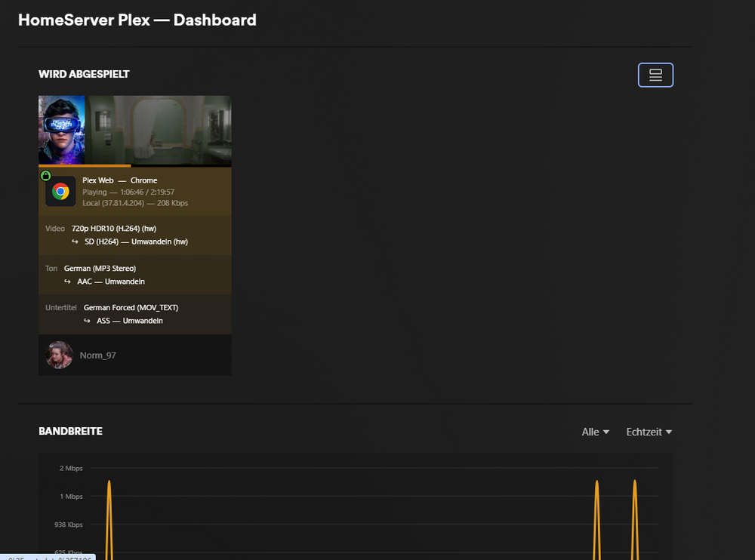This screenshot has height=560, width=755.
Task: Click the German (MP3 Stereo) audio text
Action: pos(100,268)
